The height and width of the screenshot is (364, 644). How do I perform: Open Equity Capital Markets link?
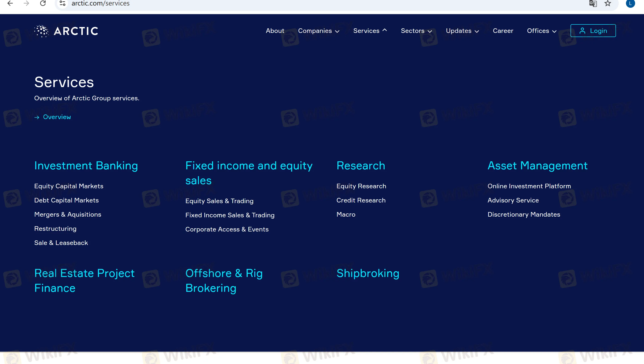[x=69, y=186]
